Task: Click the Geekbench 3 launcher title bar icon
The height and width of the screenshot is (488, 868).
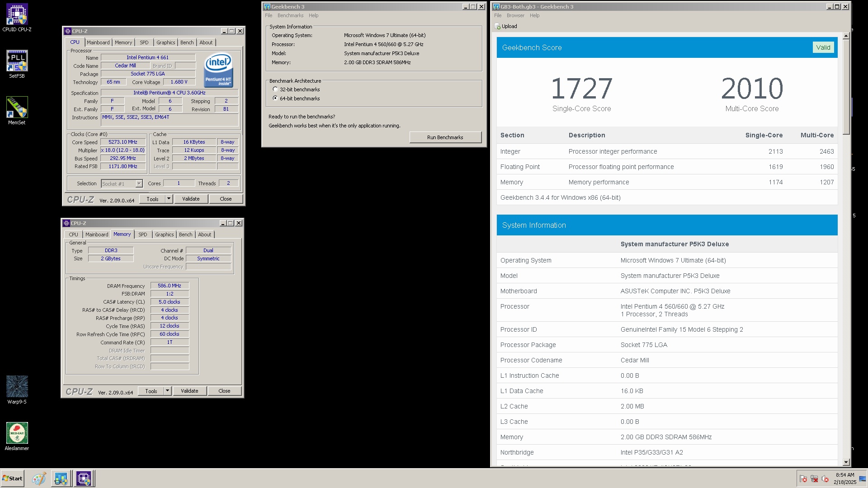Action: coord(267,7)
